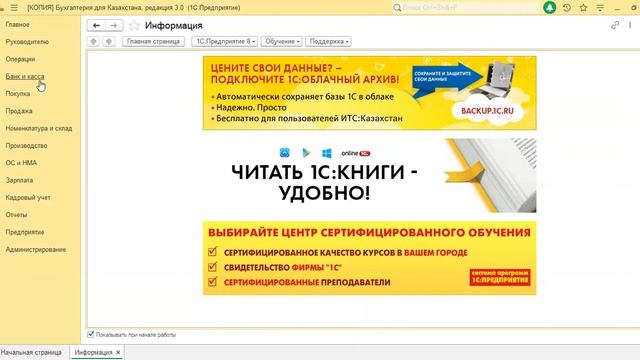Open the Читать 1С:Книги banner

tap(369, 176)
